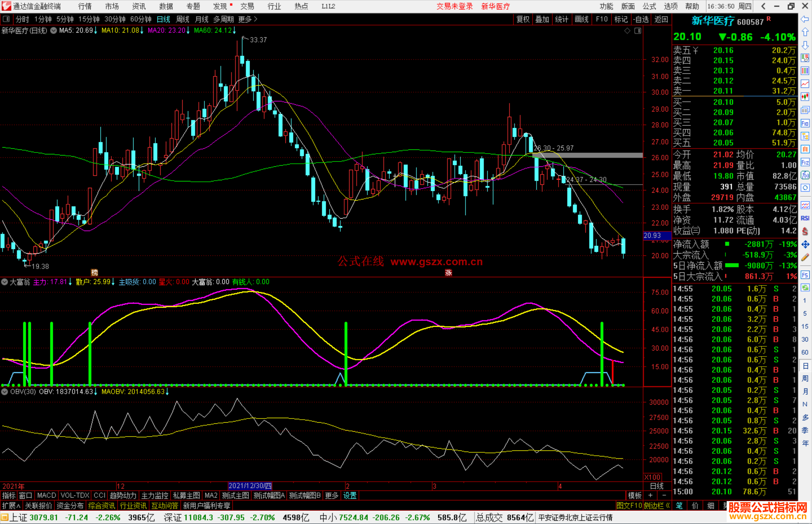This screenshot has width=812, height=524.
Task: Click the gray 26.30 - 25.97 price gap bar
Action: (x=588, y=155)
